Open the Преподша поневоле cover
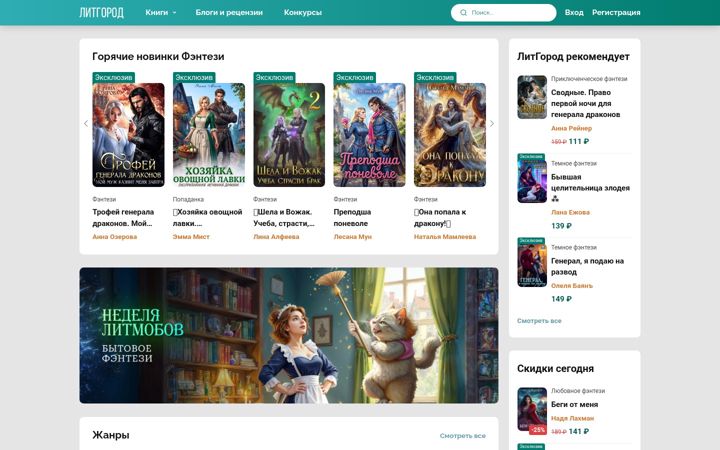This screenshot has width=720, height=450. coord(369,135)
